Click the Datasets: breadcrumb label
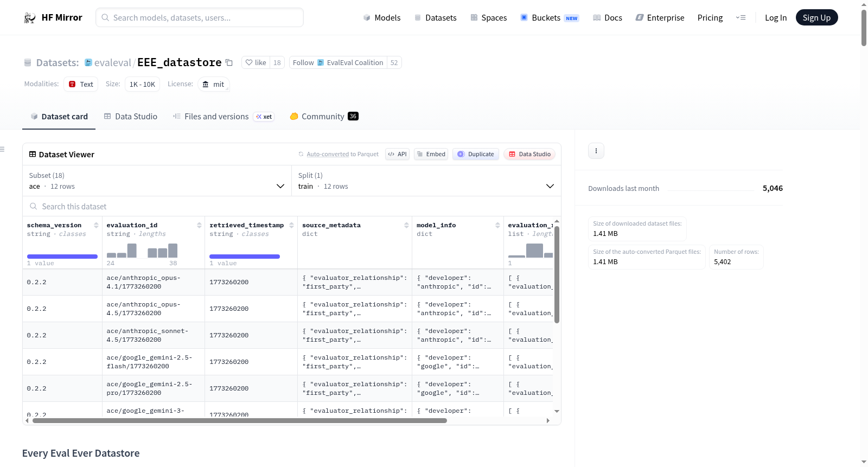The height and width of the screenshot is (467, 868). tap(58, 62)
